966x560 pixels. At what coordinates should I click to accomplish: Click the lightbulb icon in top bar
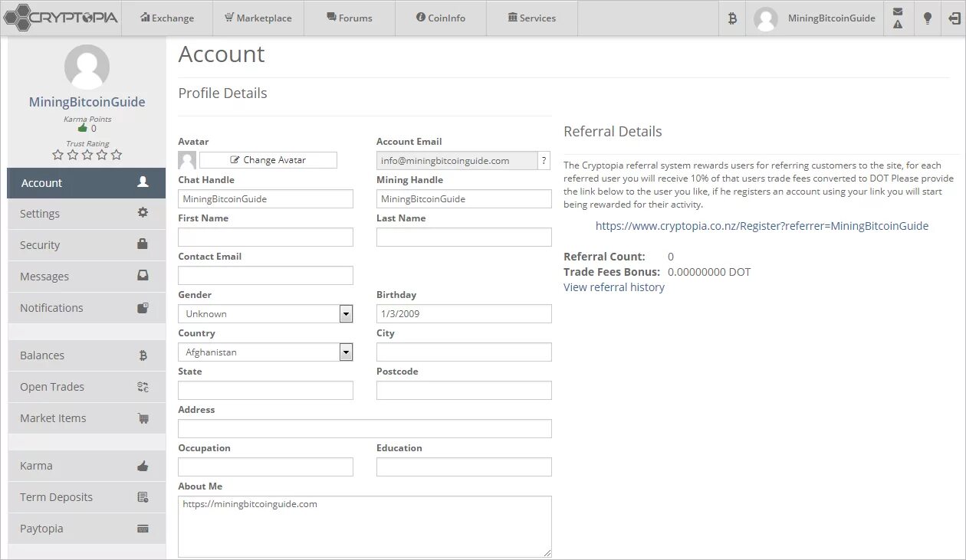click(927, 18)
